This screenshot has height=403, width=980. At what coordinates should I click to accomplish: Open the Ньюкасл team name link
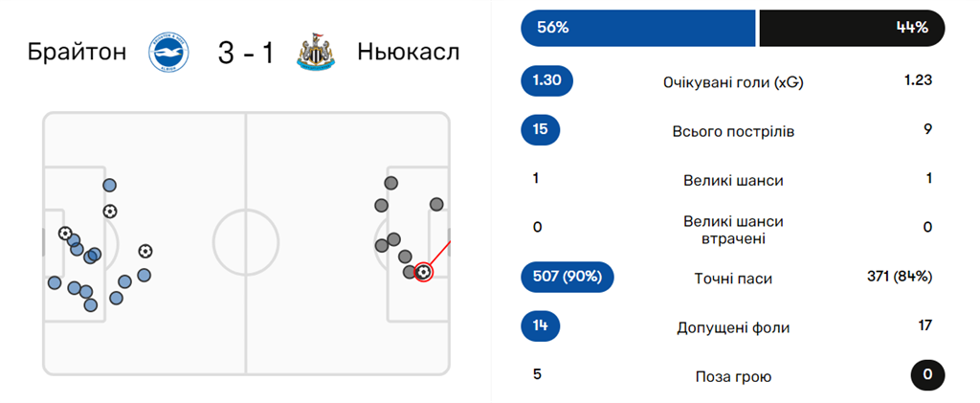tap(409, 52)
